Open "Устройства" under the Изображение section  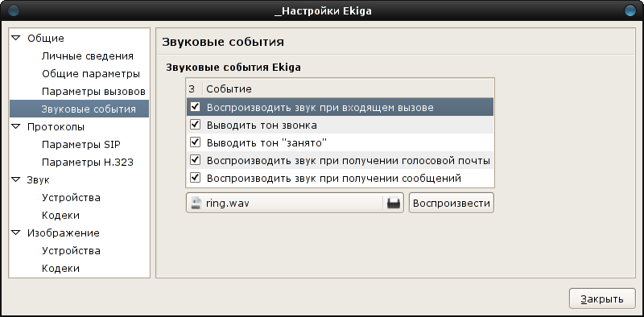click(x=71, y=250)
